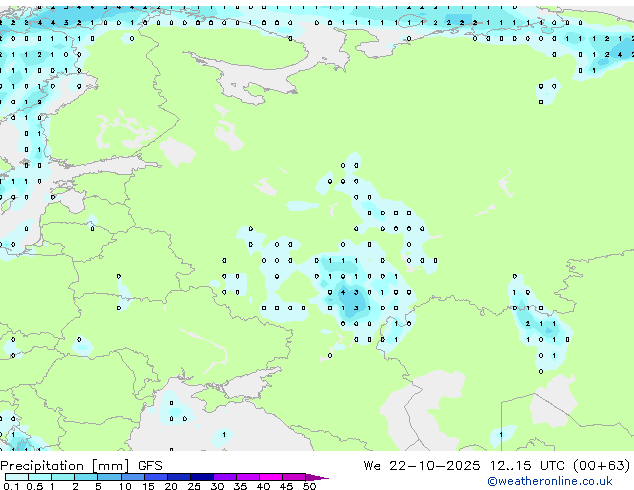Select the 20–25 mm dark blue swatch
The height and width of the screenshot is (490, 634).
[178, 477]
